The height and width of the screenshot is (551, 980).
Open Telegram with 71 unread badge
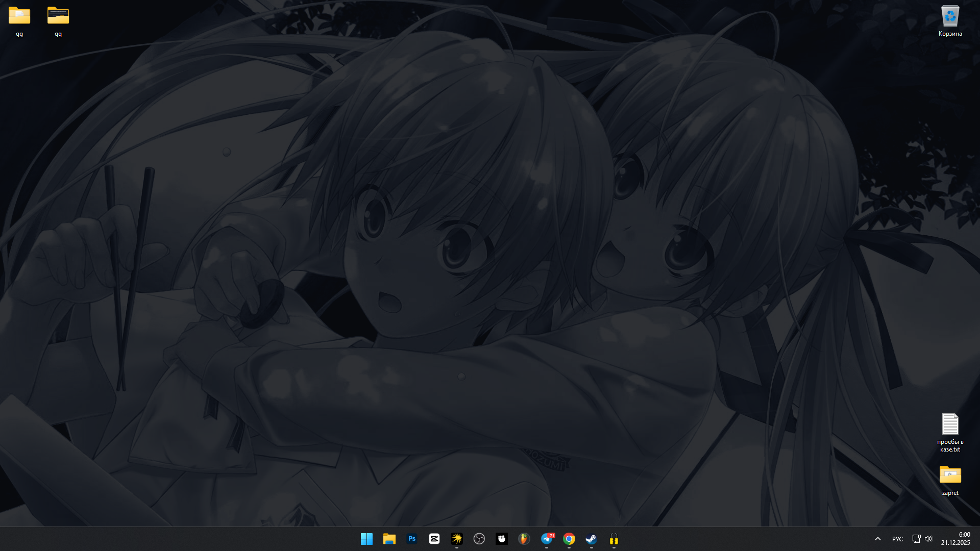click(x=547, y=539)
